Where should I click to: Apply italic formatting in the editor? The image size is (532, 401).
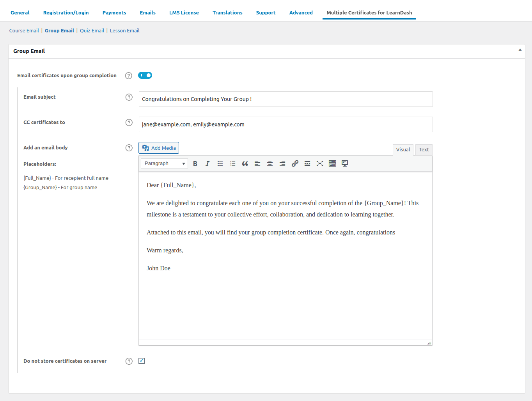(207, 163)
